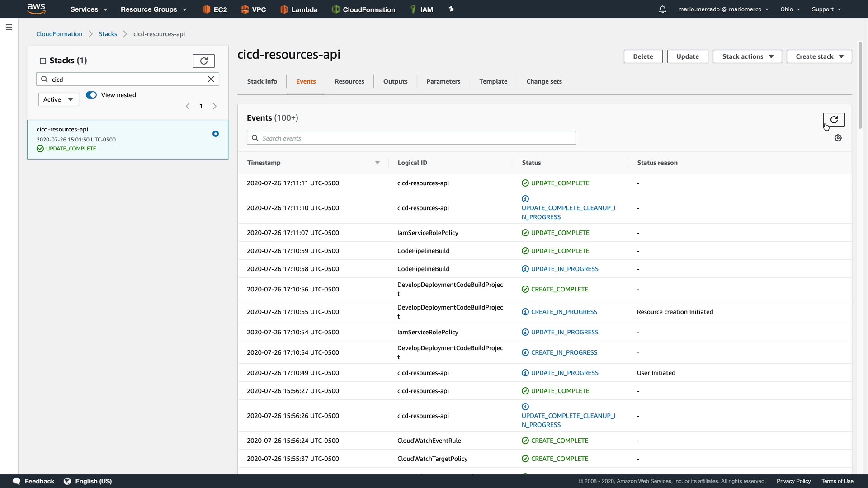Open the hamburger navigation menu
The width and height of the screenshot is (868, 488).
click(9, 27)
